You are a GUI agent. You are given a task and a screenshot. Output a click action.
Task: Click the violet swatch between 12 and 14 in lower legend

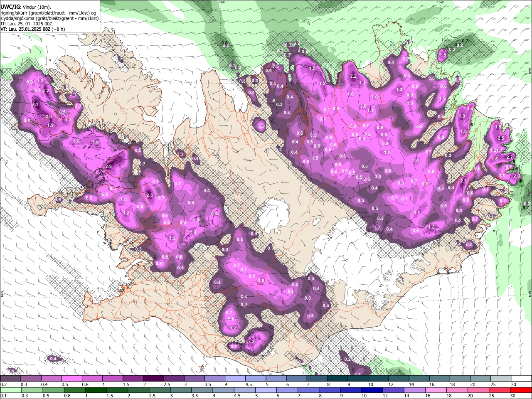tap(393, 390)
